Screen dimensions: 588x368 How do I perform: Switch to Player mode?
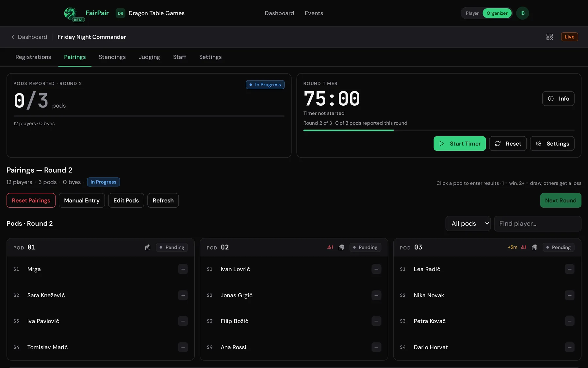point(472,13)
